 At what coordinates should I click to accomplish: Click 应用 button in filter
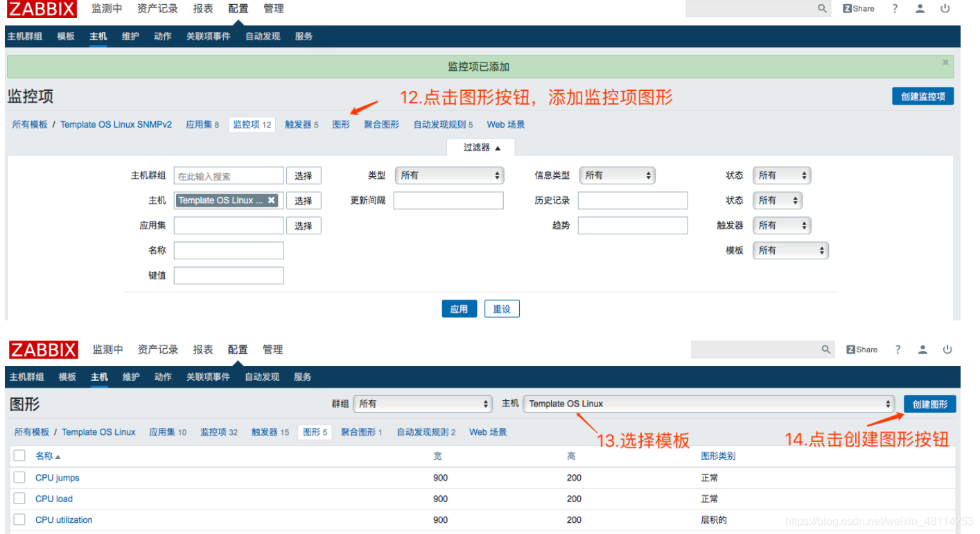point(460,309)
